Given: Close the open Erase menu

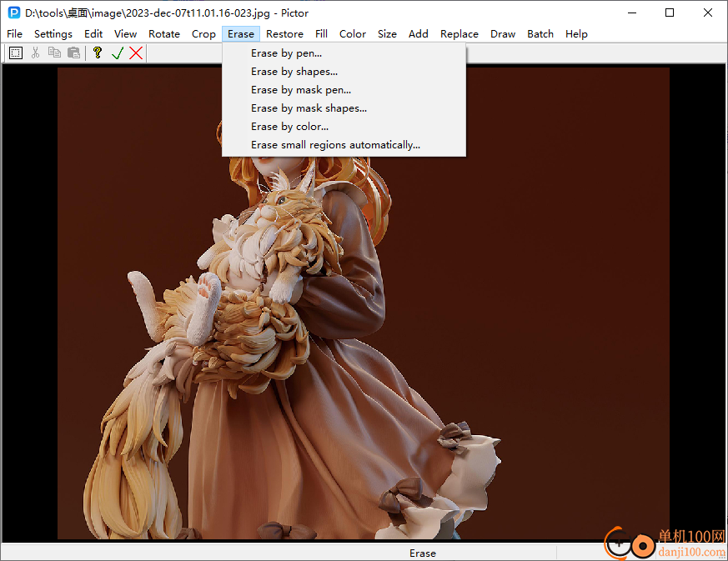Looking at the screenshot, I should pyautogui.click(x=241, y=34).
